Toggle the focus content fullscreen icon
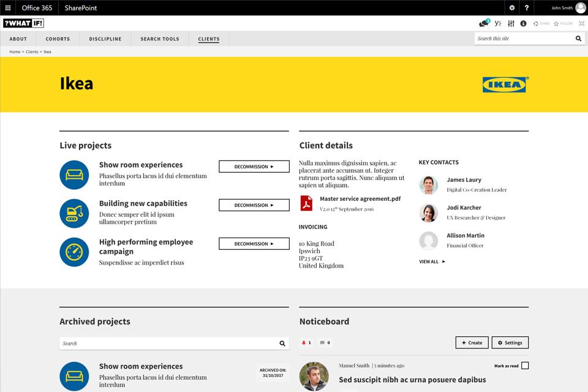This screenshot has height=392, width=588. click(581, 23)
